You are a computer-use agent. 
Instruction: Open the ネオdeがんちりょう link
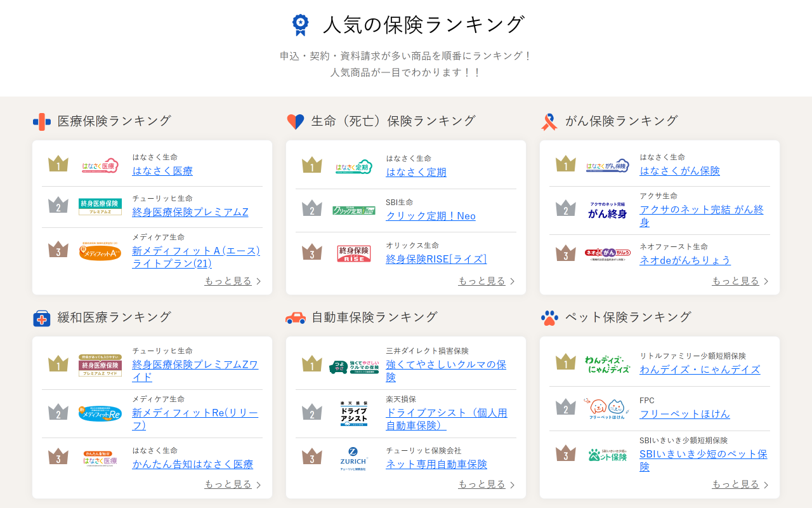685,260
